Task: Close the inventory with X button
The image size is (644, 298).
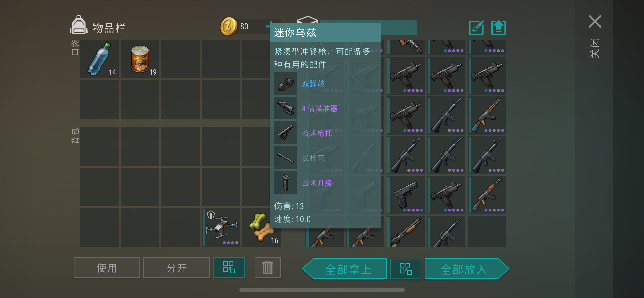Action: [595, 21]
